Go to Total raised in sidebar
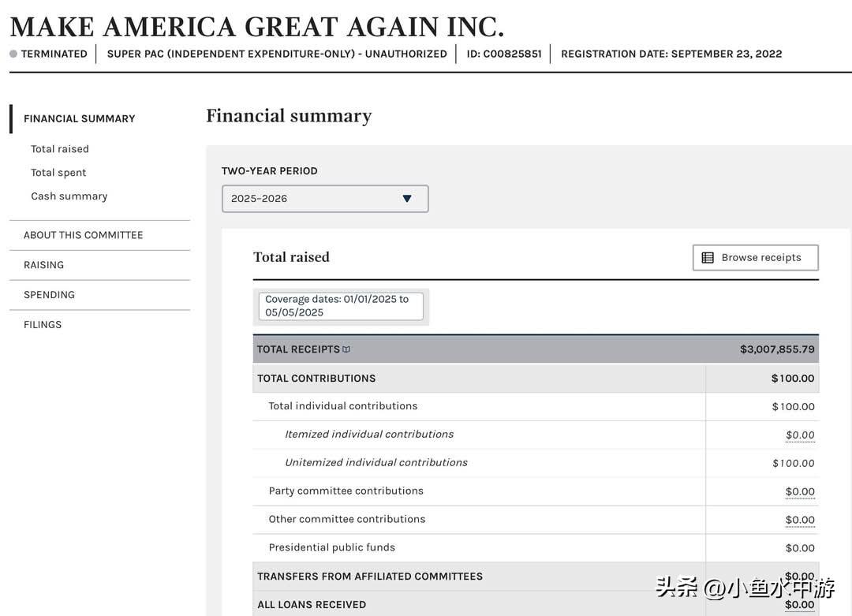852x616 pixels. [x=60, y=149]
